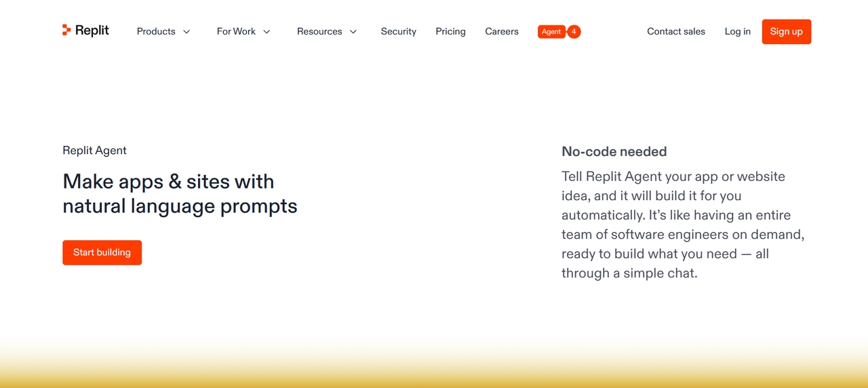Viewport: 868px width, 388px height.
Task: Click the Replit logo icon
Action: (66, 30)
